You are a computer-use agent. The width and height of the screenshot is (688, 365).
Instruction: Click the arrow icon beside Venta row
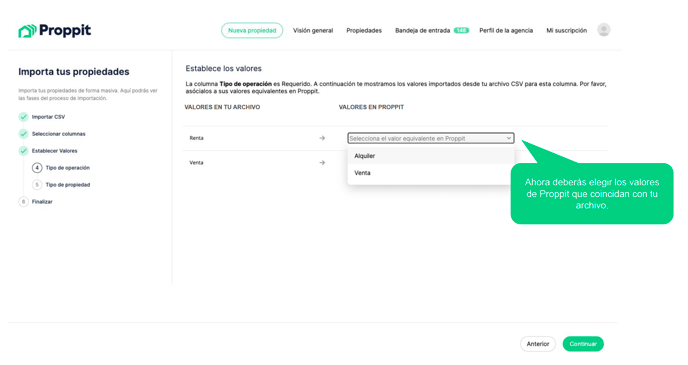click(x=322, y=163)
